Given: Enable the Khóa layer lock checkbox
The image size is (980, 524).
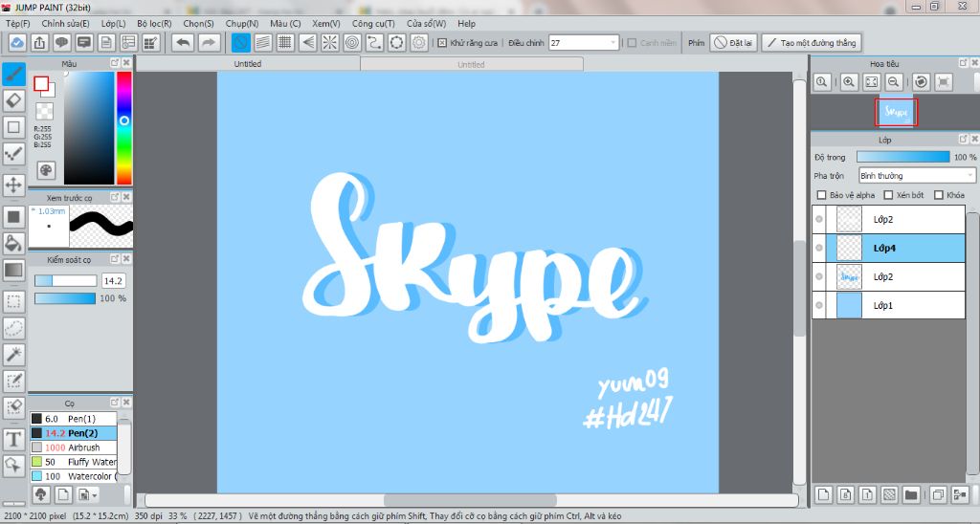Looking at the screenshot, I should click(938, 195).
